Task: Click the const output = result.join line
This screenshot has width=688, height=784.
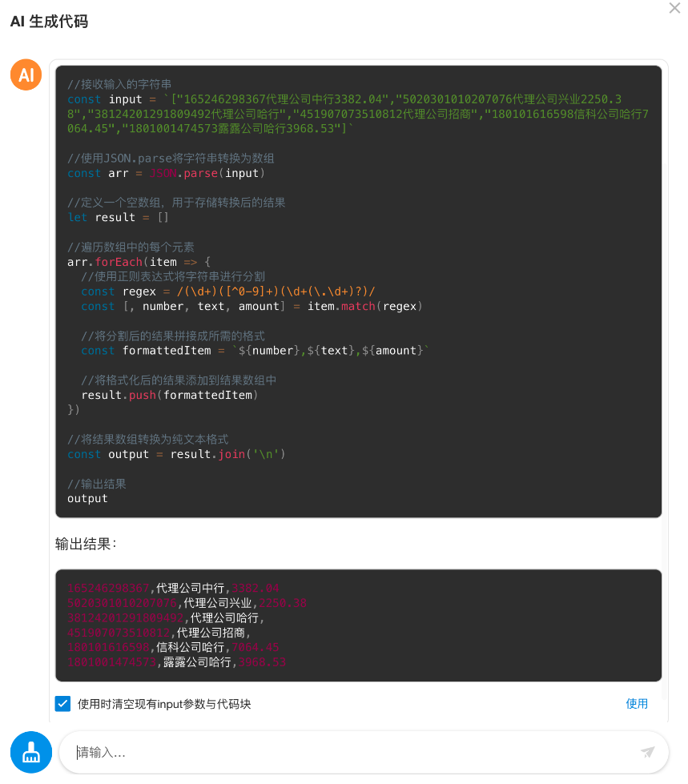Action: click(176, 454)
